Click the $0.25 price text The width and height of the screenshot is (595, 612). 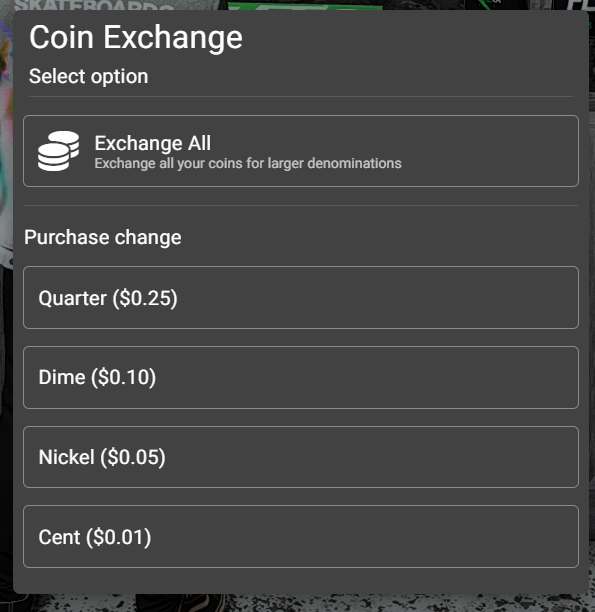pos(145,299)
